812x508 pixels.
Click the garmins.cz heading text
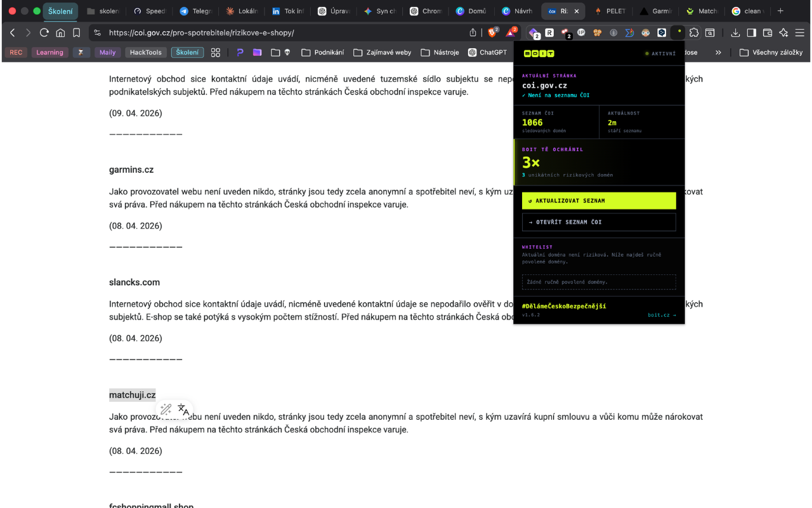coord(131,170)
